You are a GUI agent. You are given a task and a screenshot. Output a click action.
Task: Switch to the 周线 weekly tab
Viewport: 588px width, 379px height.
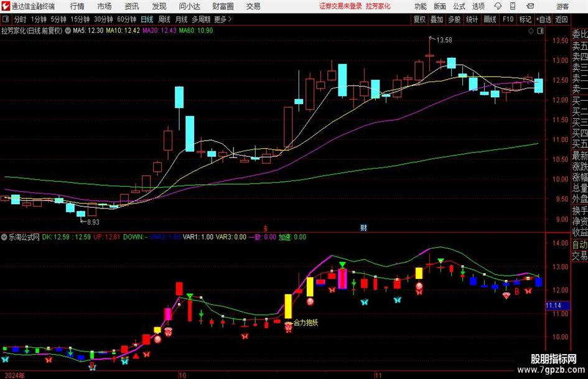pyautogui.click(x=164, y=19)
